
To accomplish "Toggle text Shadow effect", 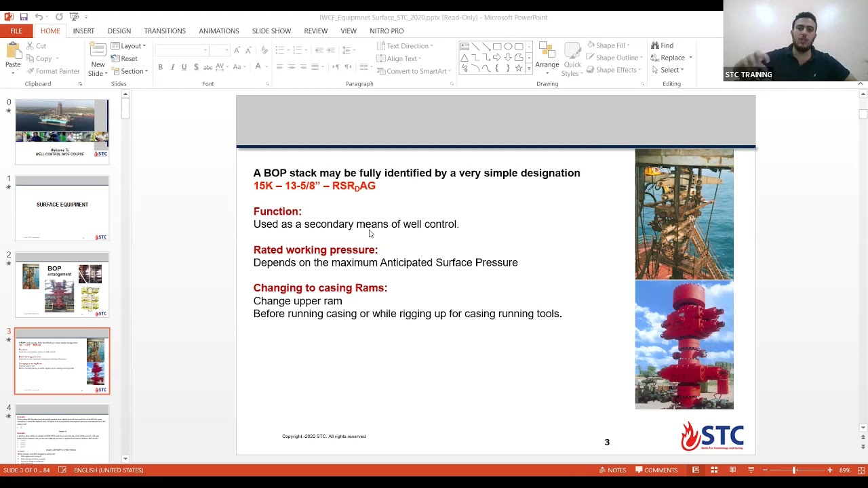I will coord(196,67).
